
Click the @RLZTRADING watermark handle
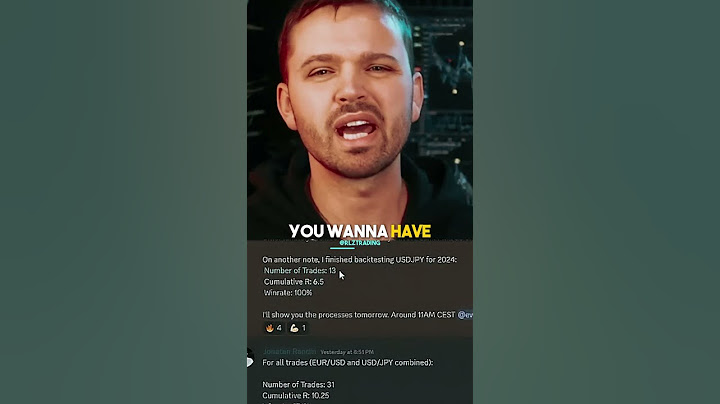click(x=360, y=242)
